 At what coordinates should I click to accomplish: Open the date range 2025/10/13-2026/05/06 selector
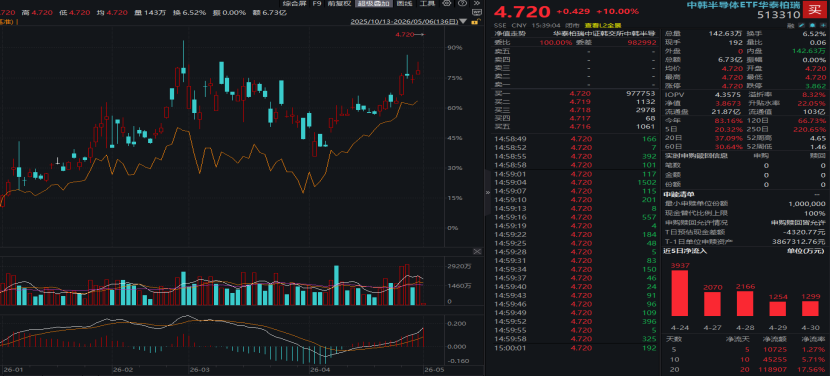(405, 22)
